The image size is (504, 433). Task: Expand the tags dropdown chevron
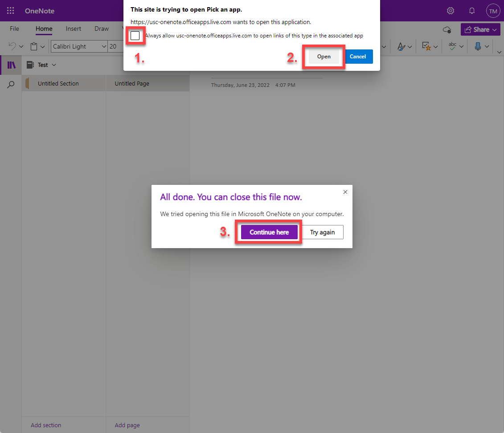[x=435, y=47]
